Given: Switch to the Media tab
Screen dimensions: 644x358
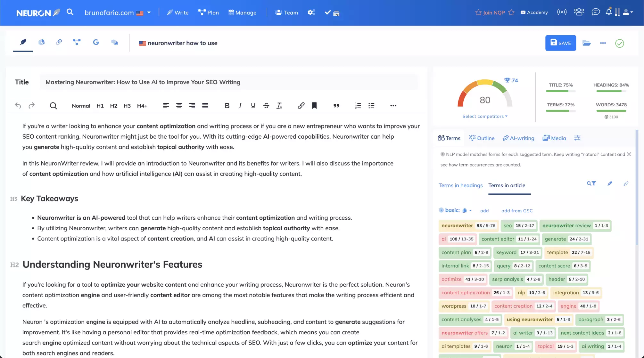Looking at the screenshot, I should [554, 138].
